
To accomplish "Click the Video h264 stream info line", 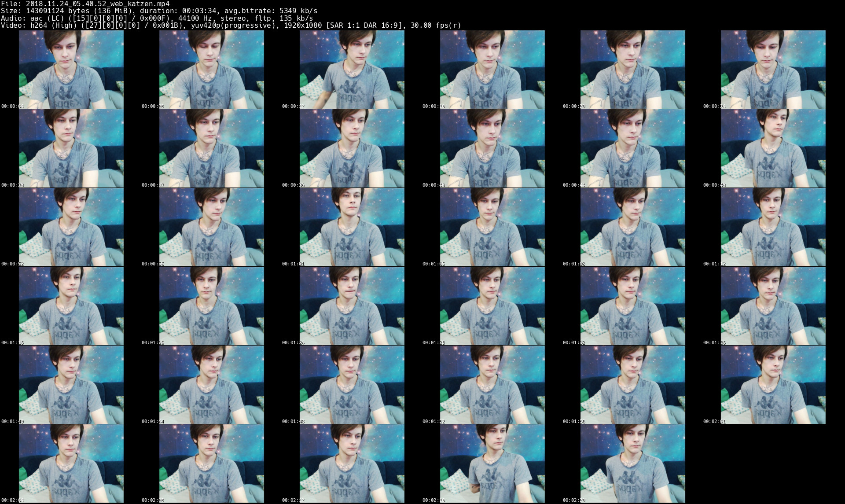I will (231, 25).
